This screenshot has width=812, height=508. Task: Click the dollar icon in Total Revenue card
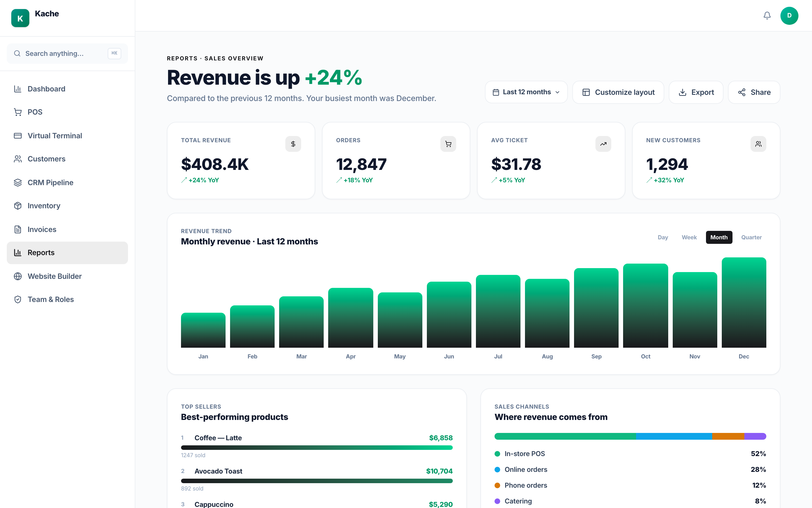293,144
